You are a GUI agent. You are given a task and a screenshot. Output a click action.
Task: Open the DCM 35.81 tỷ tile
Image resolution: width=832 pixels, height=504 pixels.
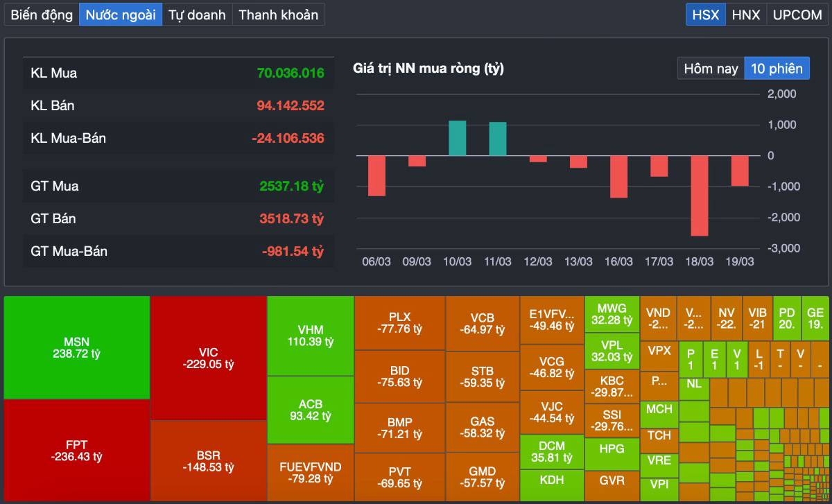[552, 452]
